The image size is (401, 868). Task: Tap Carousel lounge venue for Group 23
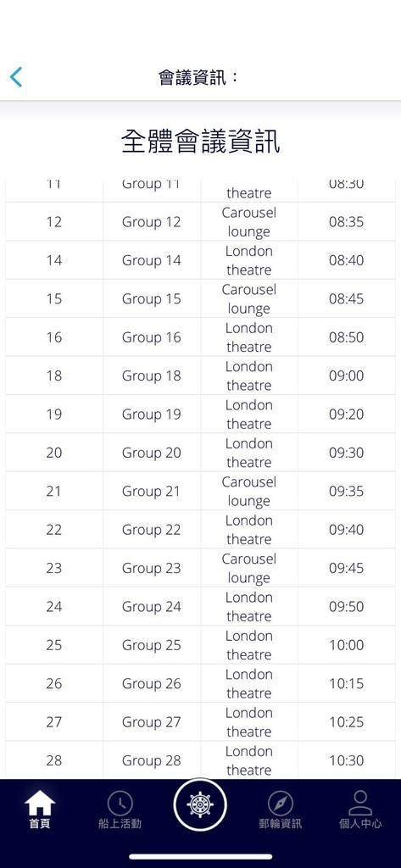(248, 568)
